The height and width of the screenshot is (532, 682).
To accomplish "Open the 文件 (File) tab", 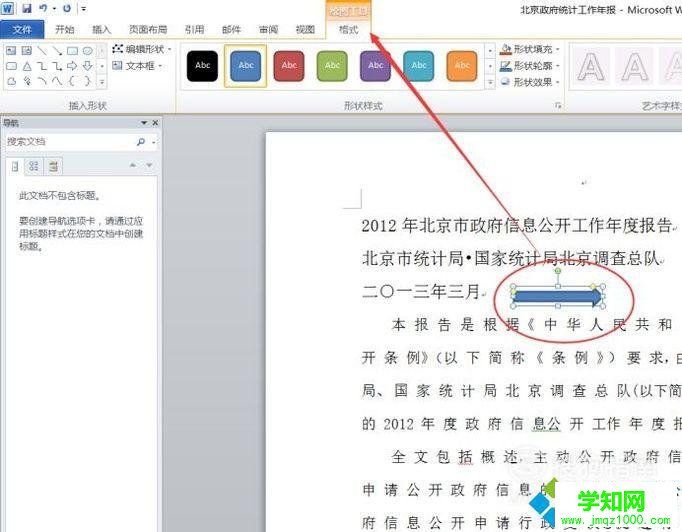I will pos(22,30).
